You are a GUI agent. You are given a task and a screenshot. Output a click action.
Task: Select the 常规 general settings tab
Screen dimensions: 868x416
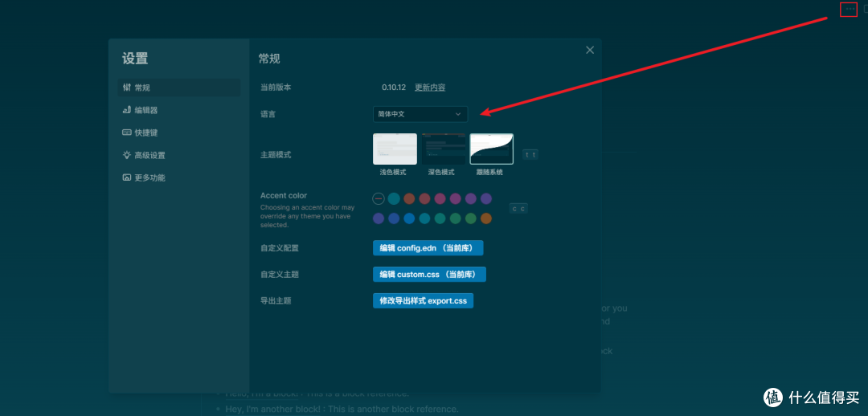178,88
